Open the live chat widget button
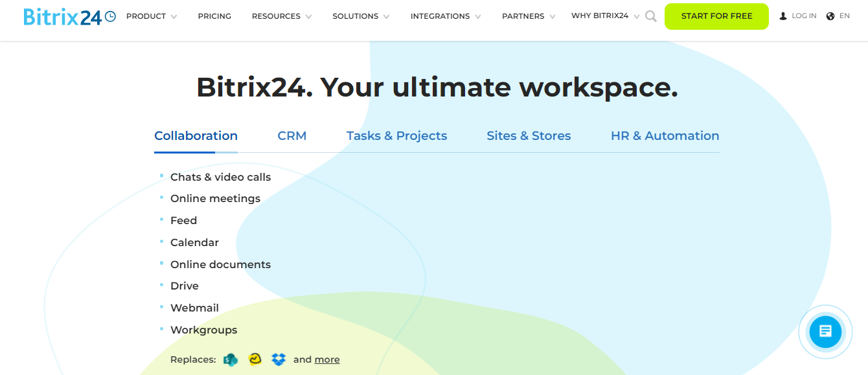The width and height of the screenshot is (868, 375). 825,332
